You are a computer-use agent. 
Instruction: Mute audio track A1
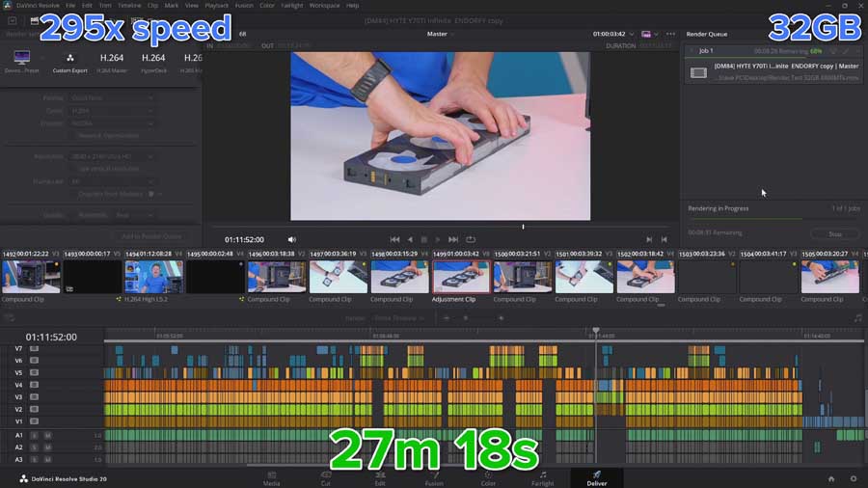pyautogui.click(x=47, y=435)
